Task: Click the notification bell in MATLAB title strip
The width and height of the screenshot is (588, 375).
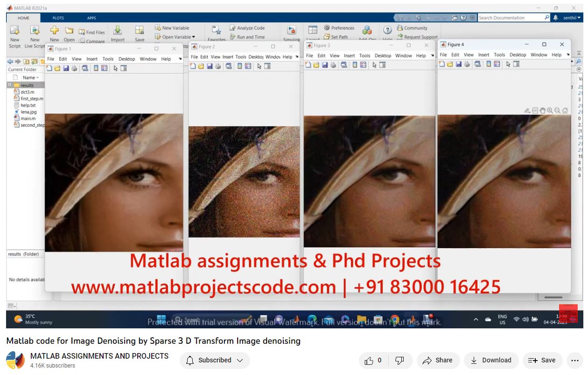Action: coord(555,18)
